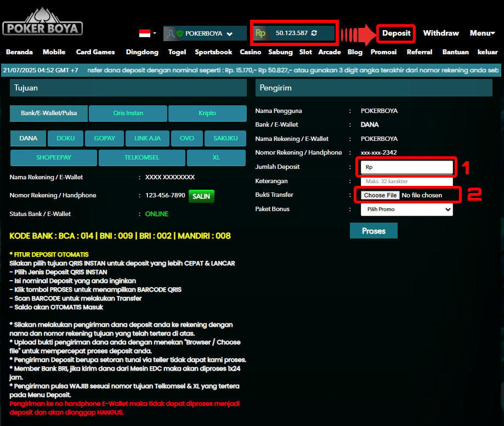Screen dimensions: 504x426
Task: Expand the POKERBOYA account dropdown chevron
Action: click(229, 34)
